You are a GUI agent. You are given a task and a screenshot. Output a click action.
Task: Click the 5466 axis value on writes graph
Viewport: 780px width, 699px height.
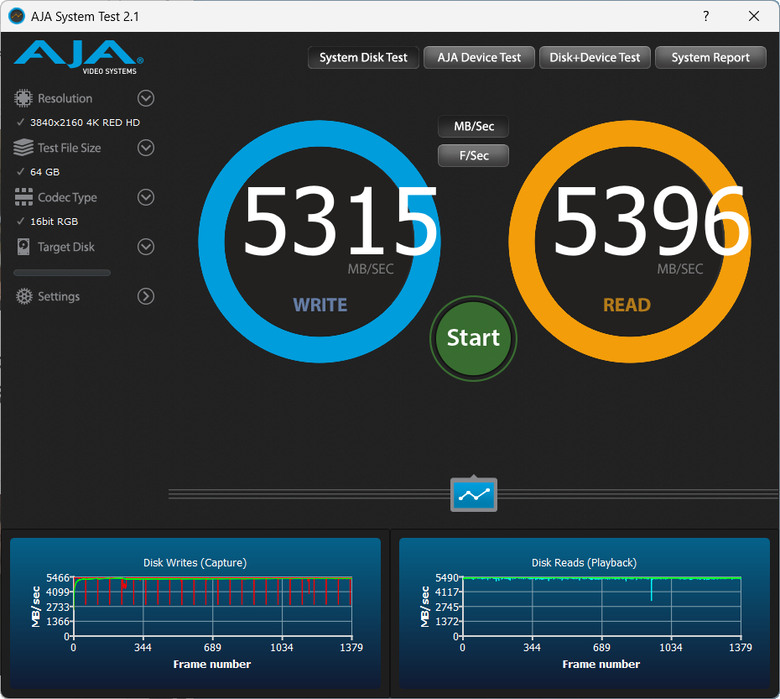[58, 578]
